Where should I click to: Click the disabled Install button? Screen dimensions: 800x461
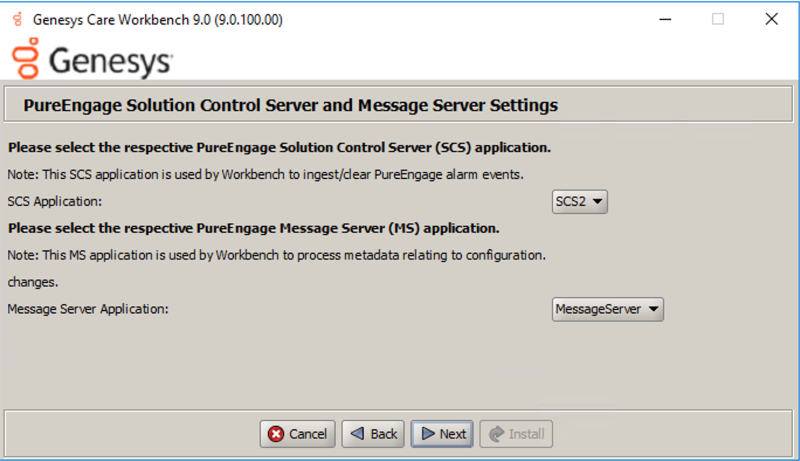(x=516, y=434)
